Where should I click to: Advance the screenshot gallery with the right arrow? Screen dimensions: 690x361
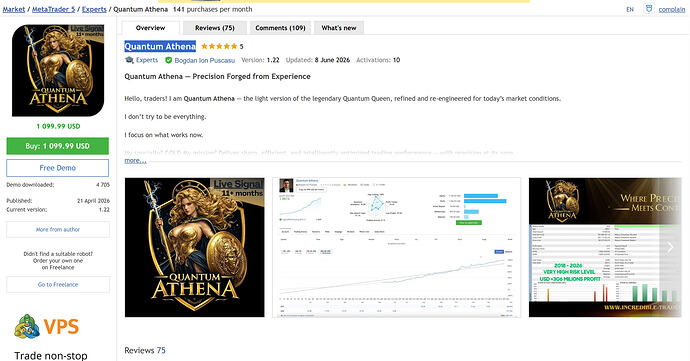tap(670, 247)
